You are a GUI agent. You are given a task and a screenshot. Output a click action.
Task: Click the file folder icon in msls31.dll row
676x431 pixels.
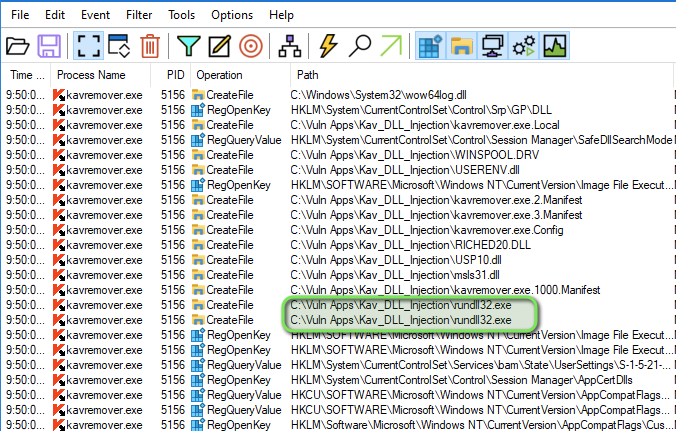pyautogui.click(x=198, y=275)
